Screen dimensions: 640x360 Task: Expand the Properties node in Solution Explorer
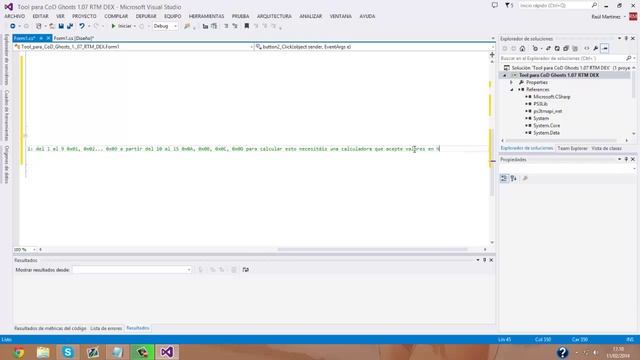click(511, 82)
